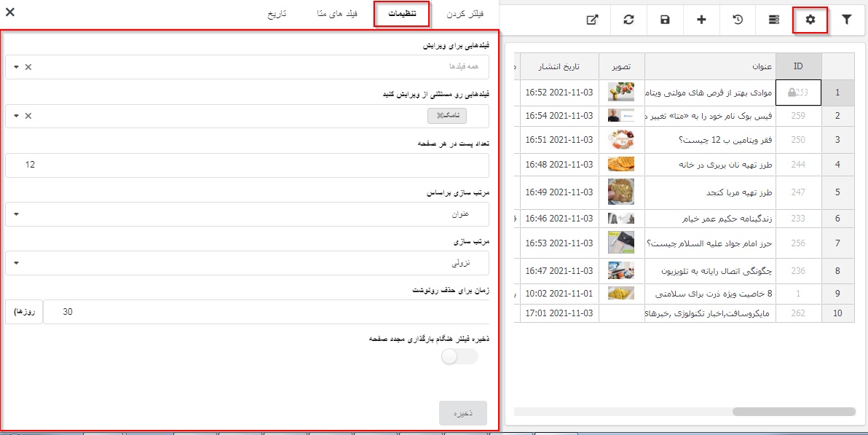The width and height of the screenshot is (868, 435).
Task: Add new post with plus icon
Action: pyautogui.click(x=701, y=20)
